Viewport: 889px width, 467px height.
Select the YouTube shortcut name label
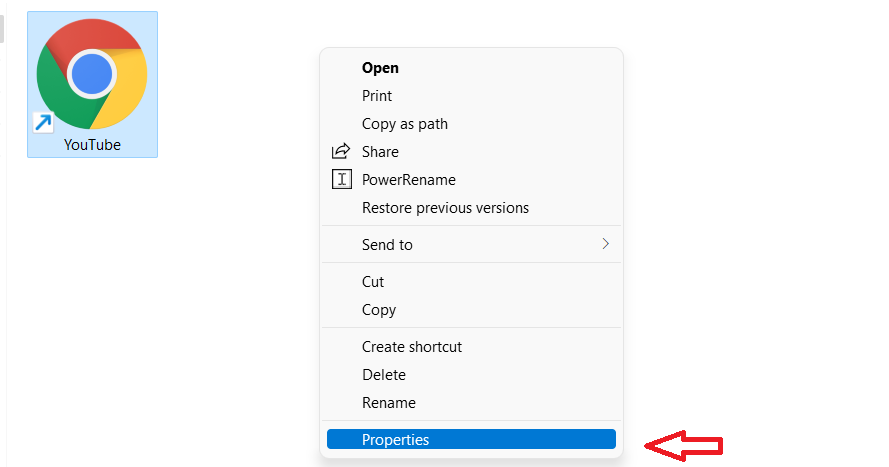click(92, 145)
